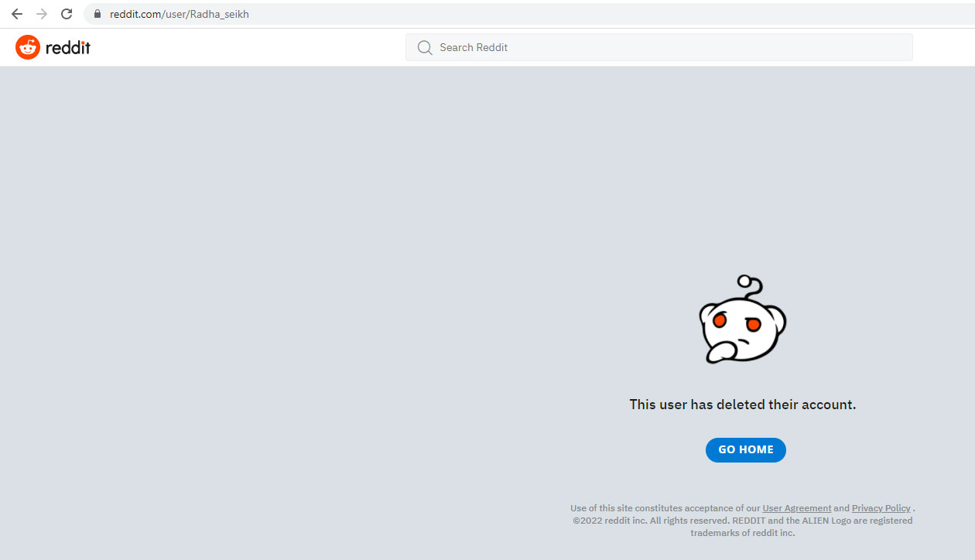Select the address bar URL
975x560 pixels.
[x=180, y=14]
